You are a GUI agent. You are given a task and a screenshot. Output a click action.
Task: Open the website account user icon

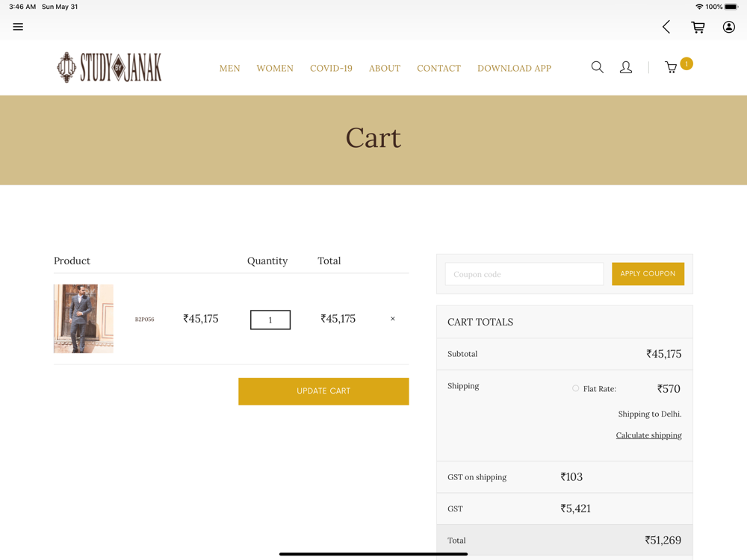(626, 67)
